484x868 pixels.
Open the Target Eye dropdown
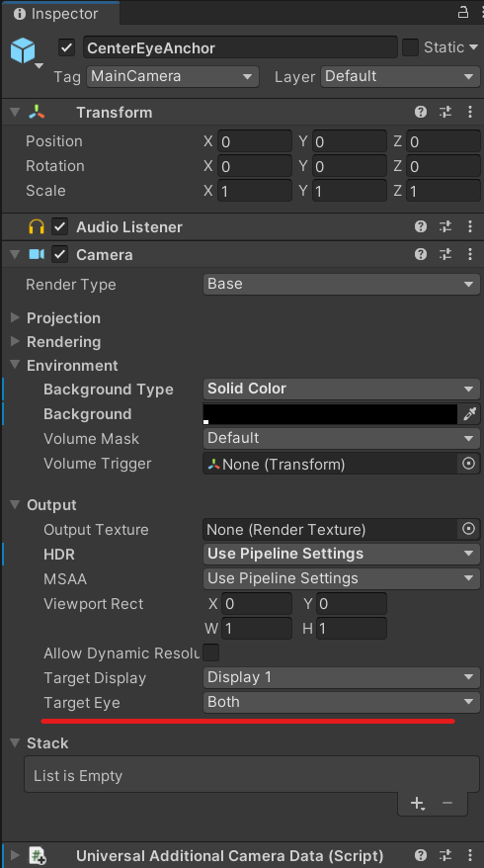coord(342,702)
